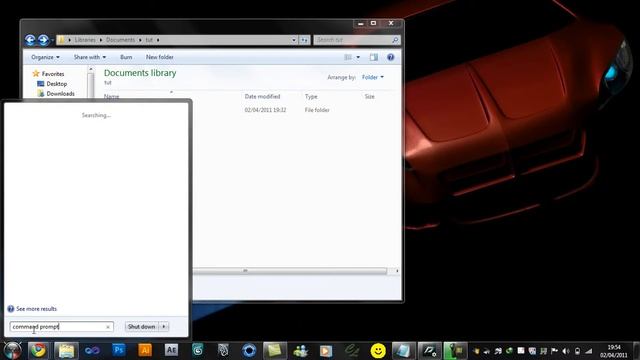The width and height of the screenshot is (640, 360).
Task: Open Google Chrome from the taskbar
Action: pyautogui.click(x=39, y=350)
